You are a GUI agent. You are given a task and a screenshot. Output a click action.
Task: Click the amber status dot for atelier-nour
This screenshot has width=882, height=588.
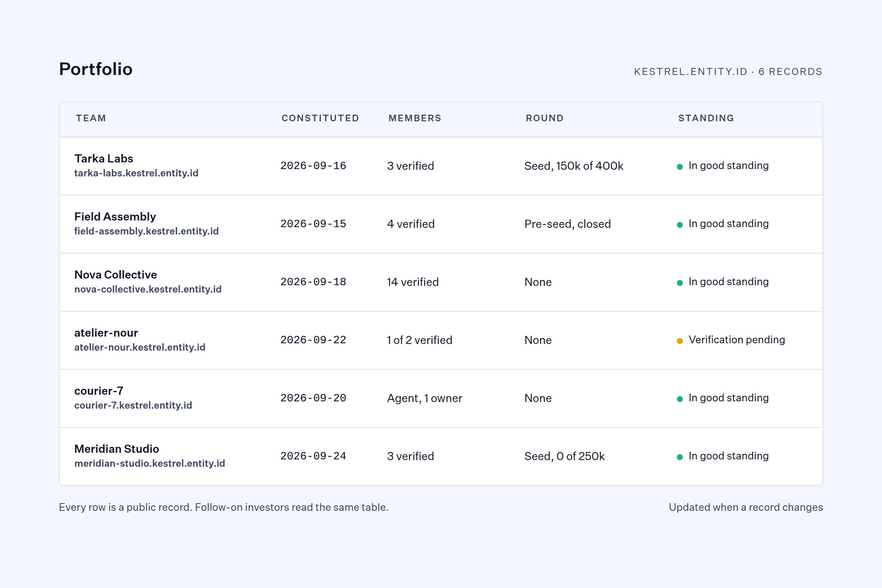coord(680,341)
